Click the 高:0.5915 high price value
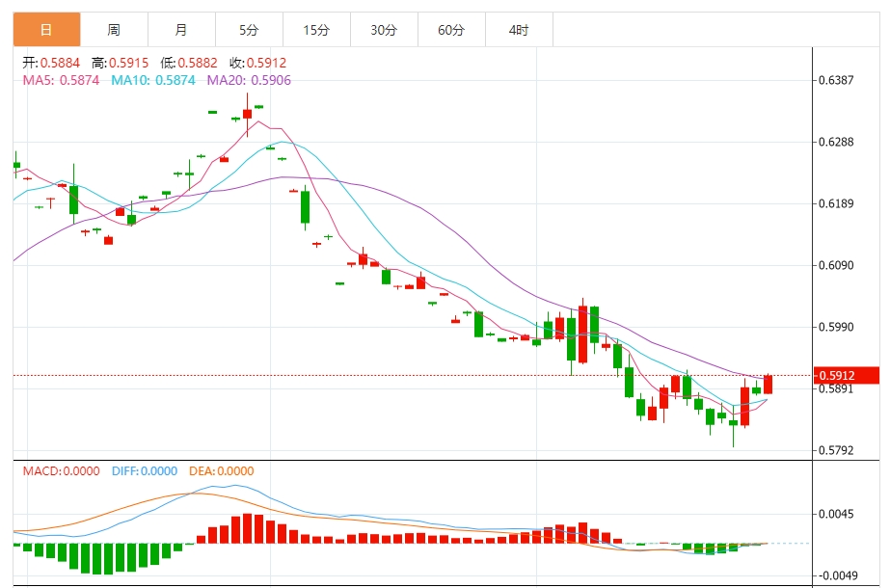This screenshot has width=890, height=588. 120,63
